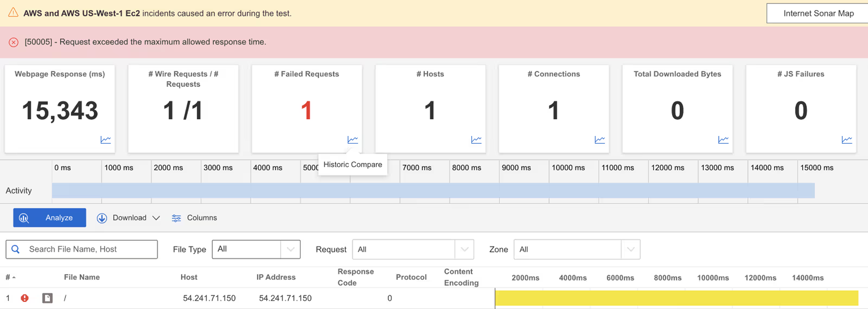This screenshot has width=868, height=309.
Task: Open the Internet Sonar Map
Action: pos(817,13)
